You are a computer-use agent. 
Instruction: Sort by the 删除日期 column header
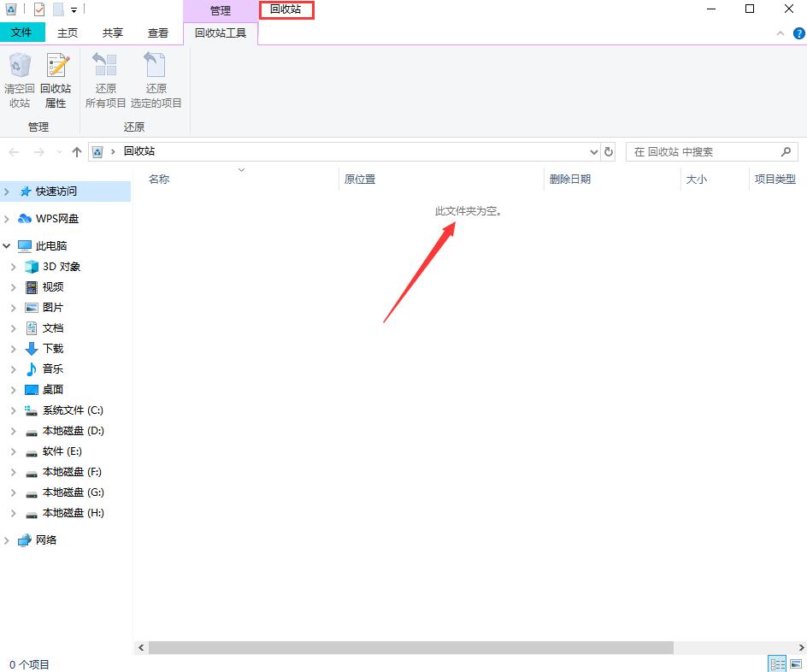tap(570, 180)
